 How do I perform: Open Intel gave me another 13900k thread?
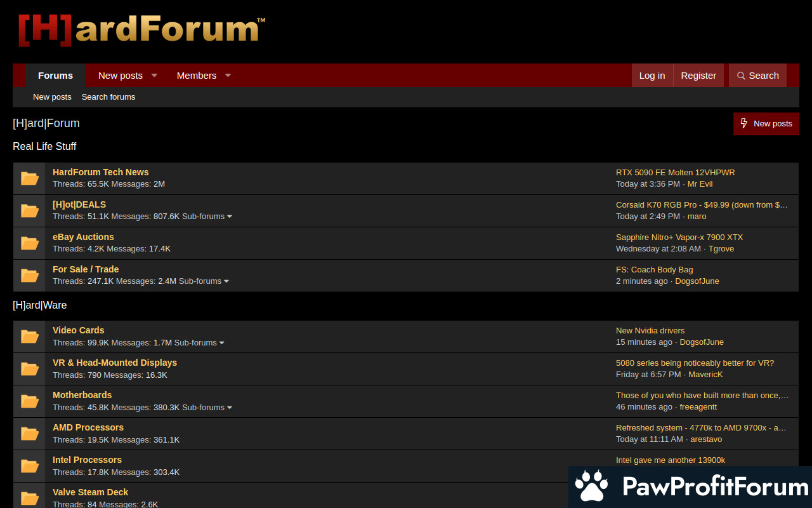671,460
